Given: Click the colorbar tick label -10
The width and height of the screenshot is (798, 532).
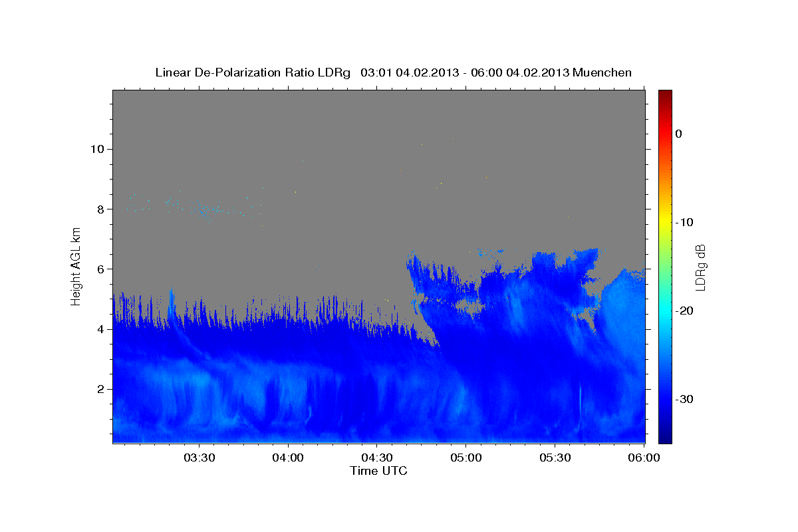Looking at the screenshot, I should point(684,222).
